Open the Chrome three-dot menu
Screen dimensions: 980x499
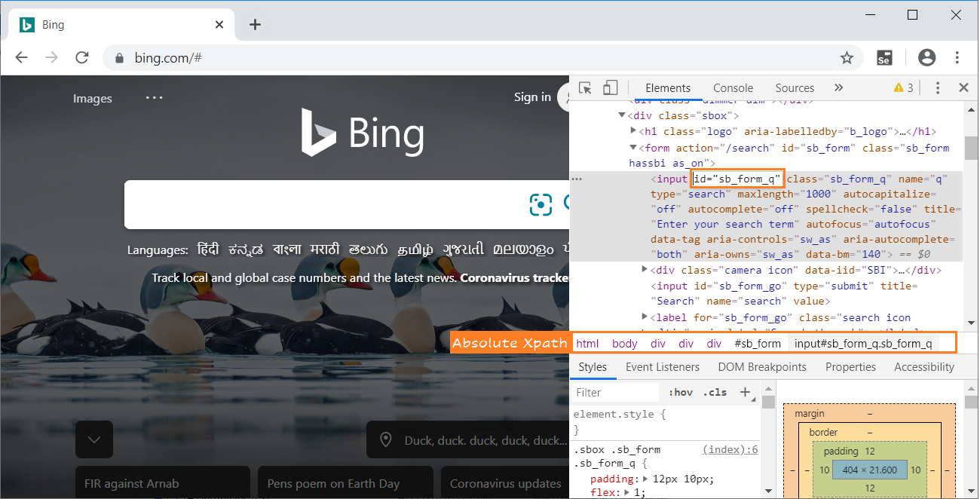click(957, 58)
